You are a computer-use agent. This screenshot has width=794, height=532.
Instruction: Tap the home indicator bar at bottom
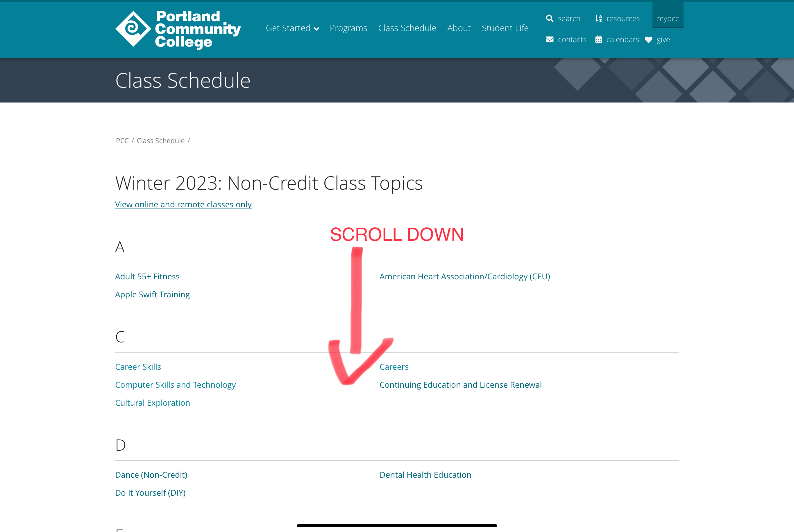(397, 526)
